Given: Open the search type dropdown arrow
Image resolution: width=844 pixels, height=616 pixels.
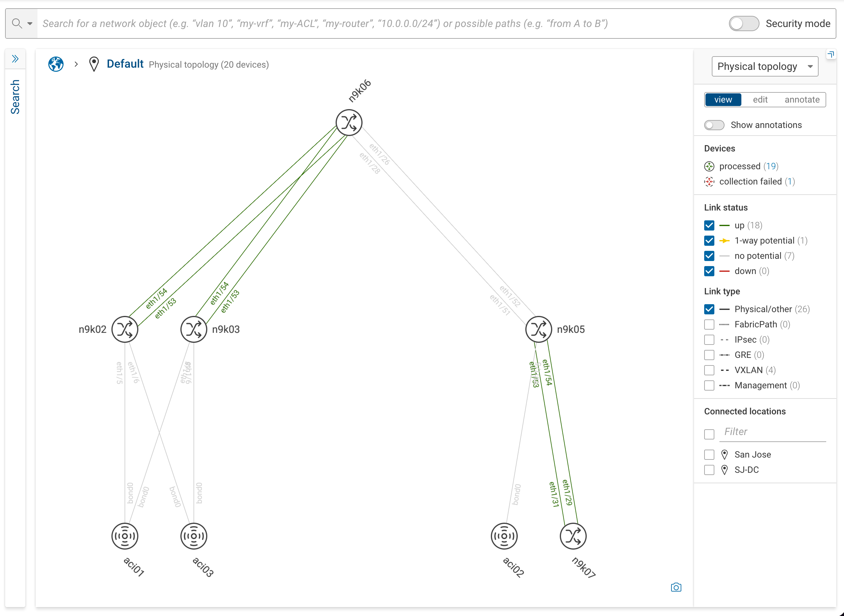Looking at the screenshot, I should point(30,23).
